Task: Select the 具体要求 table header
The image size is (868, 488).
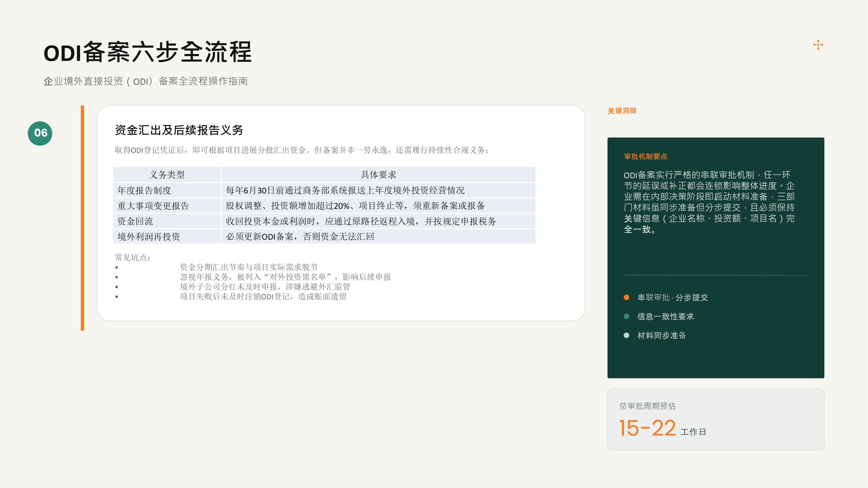Action: (x=378, y=174)
